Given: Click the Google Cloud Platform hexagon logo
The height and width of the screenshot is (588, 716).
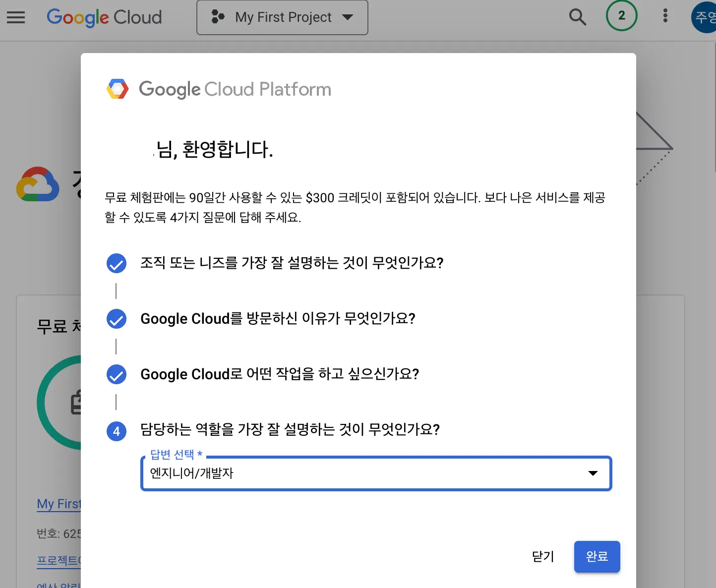Looking at the screenshot, I should 118,89.
